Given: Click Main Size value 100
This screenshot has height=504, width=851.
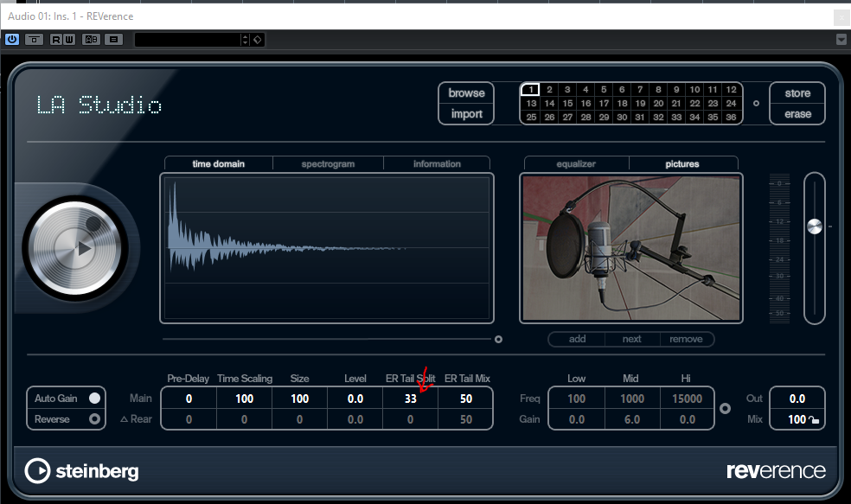Looking at the screenshot, I should point(299,399).
